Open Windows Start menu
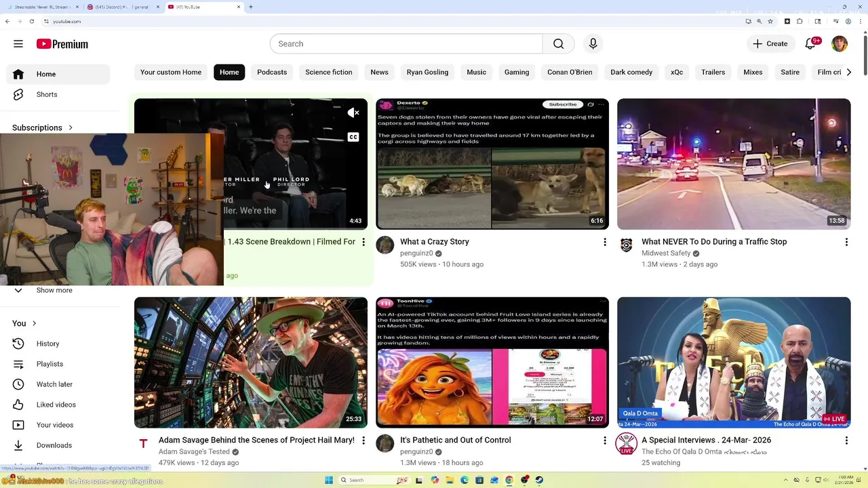The image size is (868, 488). coord(329,480)
